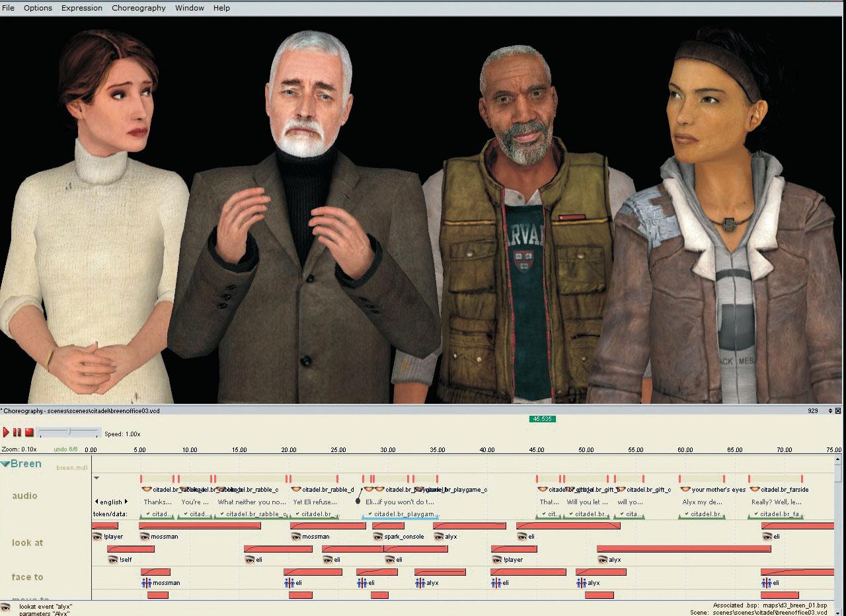Image resolution: width=846 pixels, height=616 pixels.
Task: Click the black event tag marker near 27.00
Action: (358, 501)
